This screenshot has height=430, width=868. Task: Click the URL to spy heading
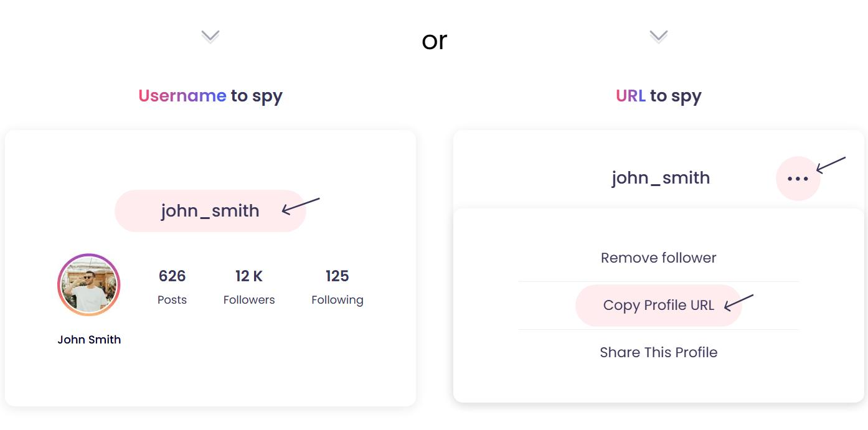point(658,96)
